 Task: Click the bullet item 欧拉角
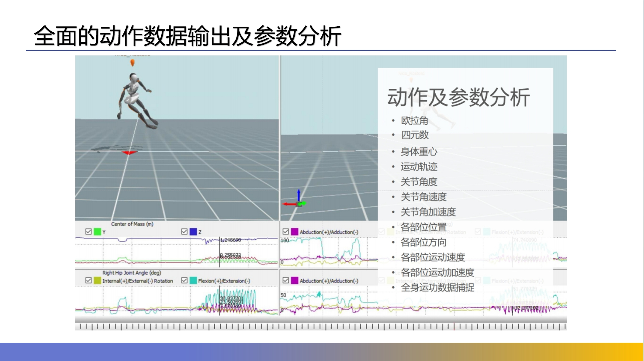pyautogui.click(x=414, y=120)
